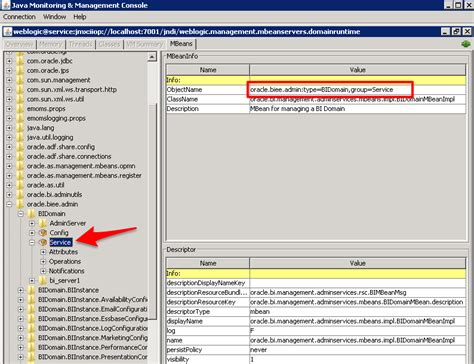Collapse the BIDomain tree node

pos(21,214)
